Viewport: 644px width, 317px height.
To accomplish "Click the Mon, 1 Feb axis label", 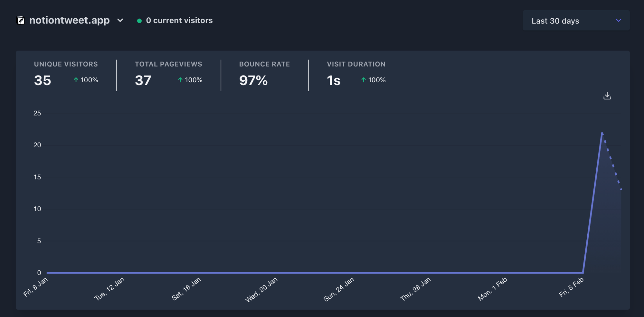I will [492, 289].
